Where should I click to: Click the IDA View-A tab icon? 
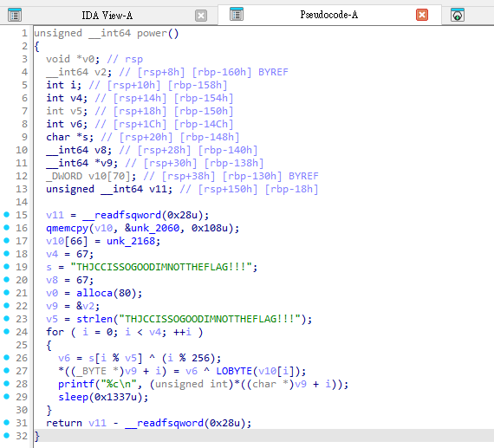[x=15, y=15]
